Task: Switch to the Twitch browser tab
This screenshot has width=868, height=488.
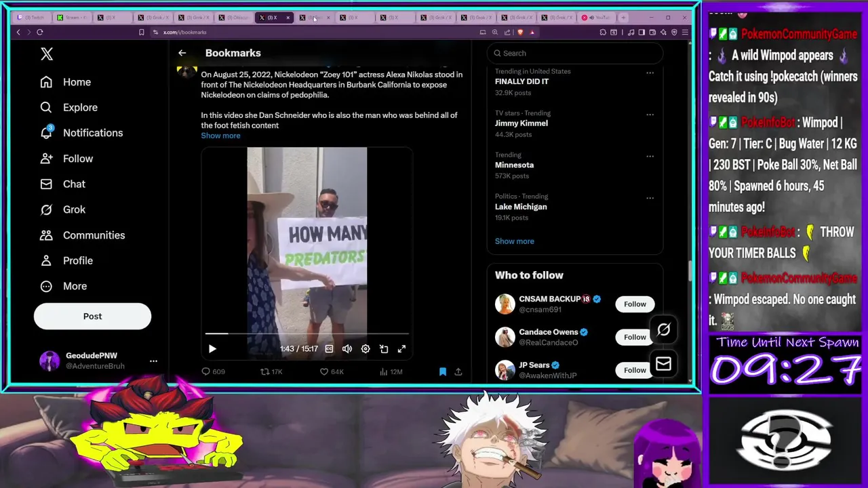Action: pos(31,18)
